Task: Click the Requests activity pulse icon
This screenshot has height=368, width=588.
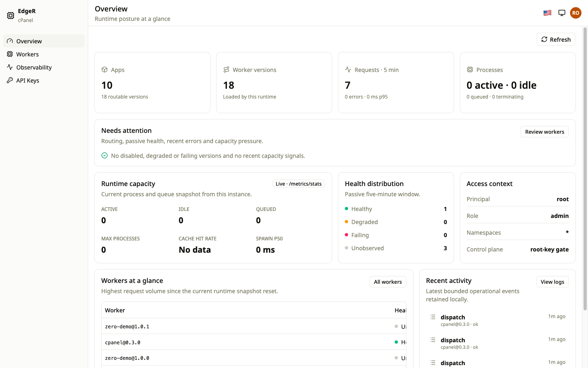Action: click(348, 70)
